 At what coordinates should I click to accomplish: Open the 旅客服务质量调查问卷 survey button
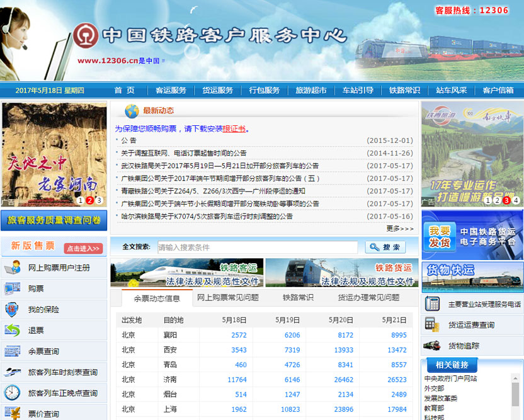click(54, 220)
